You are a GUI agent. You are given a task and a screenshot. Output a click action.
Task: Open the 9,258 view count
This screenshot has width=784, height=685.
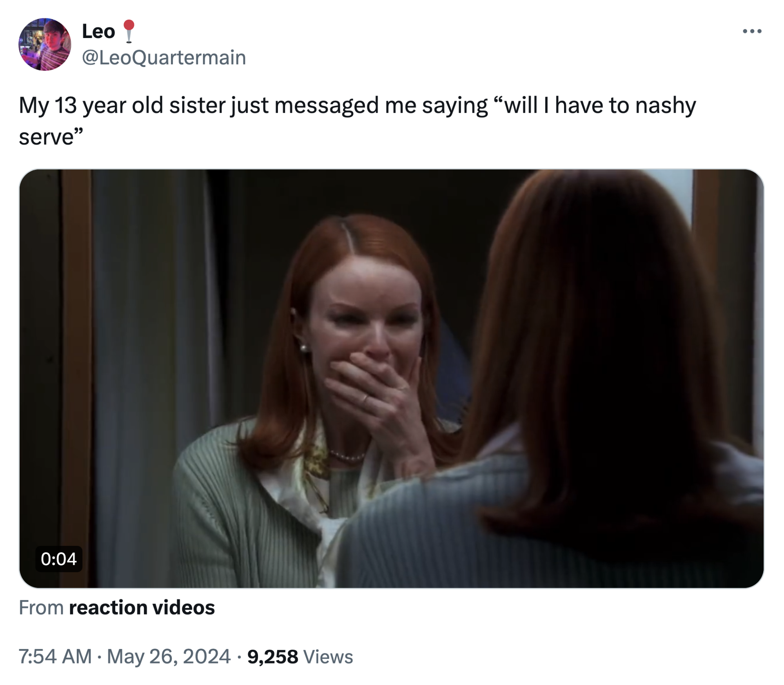[x=272, y=657]
